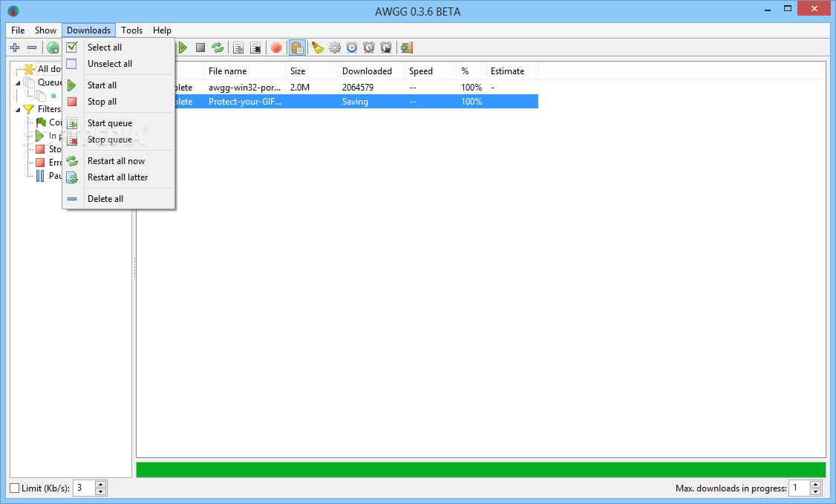Click the stop queue toolbar icon

(255, 48)
